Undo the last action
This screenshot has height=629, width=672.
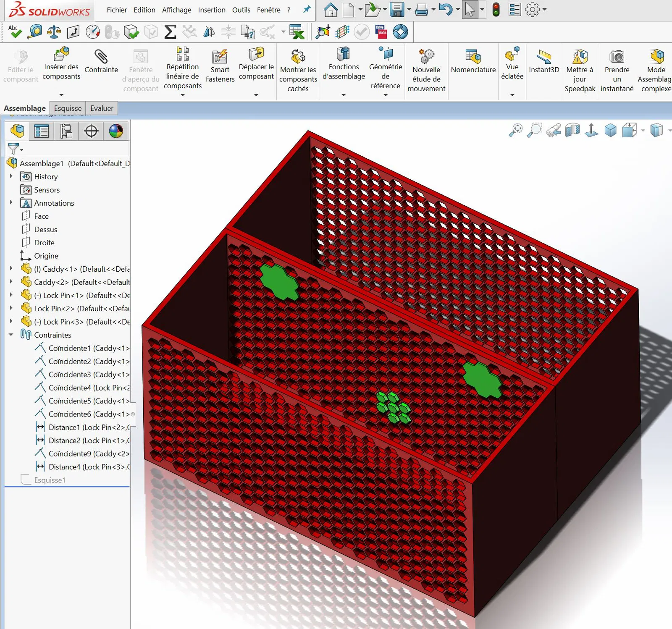click(x=446, y=10)
